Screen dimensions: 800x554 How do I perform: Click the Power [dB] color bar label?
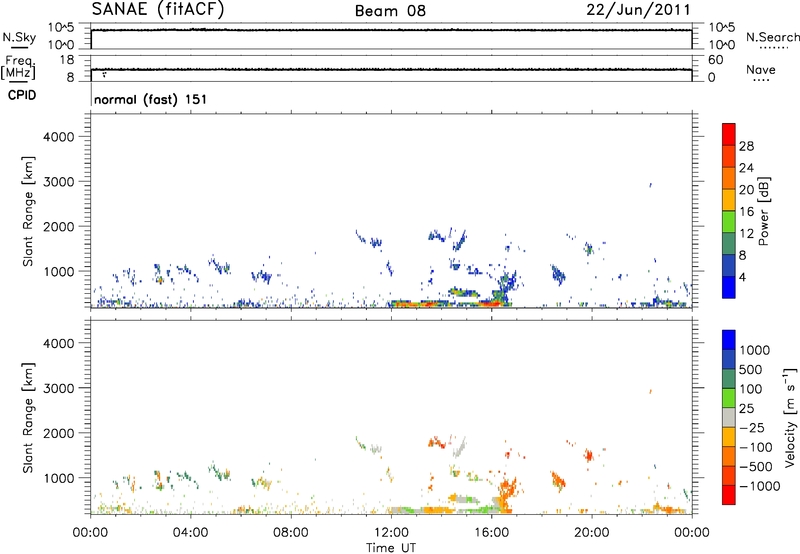763,211
